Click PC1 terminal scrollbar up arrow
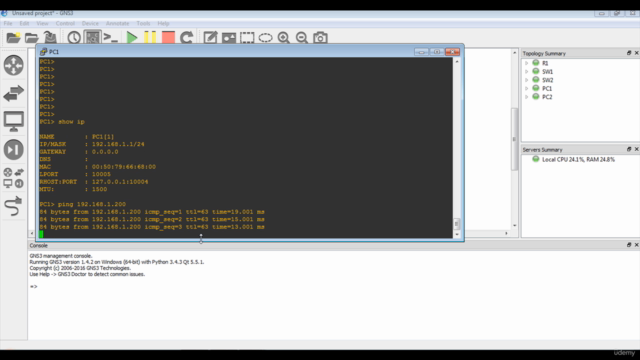The image size is (640, 360). point(457,62)
